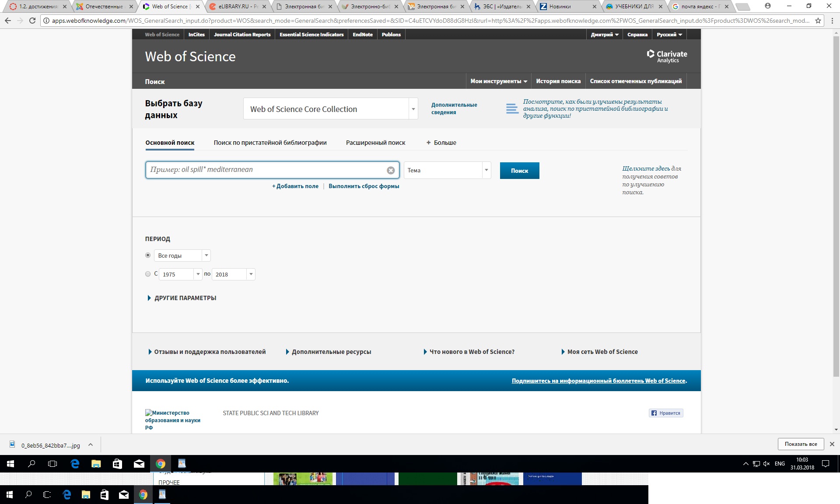Open File Explorer from the taskbar
Viewport: 840px width, 504px height.
coord(96,464)
